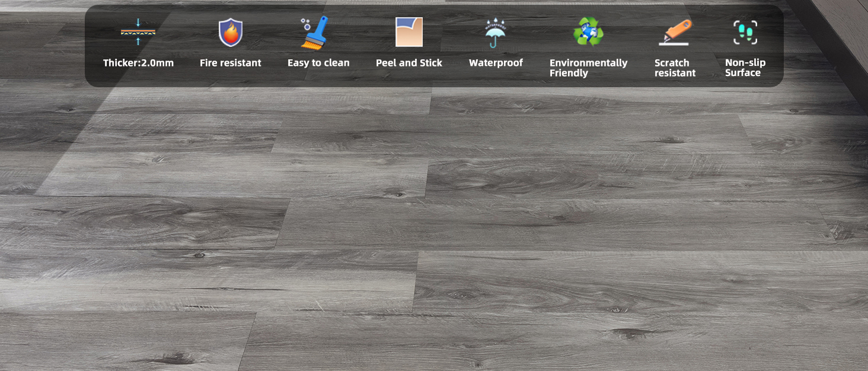Select the "Thicker:2.0mm" label
This screenshot has height=371, width=868.
click(x=138, y=63)
